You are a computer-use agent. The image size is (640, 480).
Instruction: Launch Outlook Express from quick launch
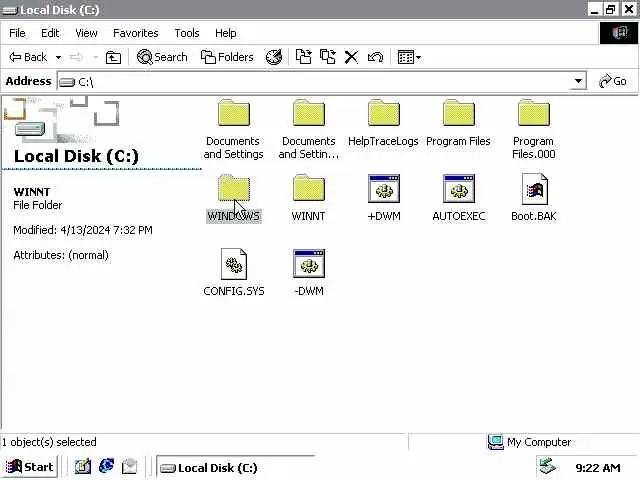(129, 467)
